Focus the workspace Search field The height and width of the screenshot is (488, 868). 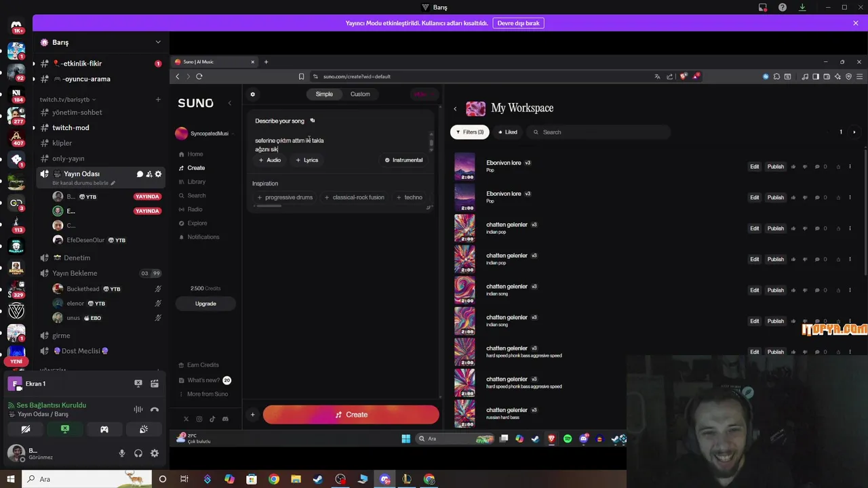[599, 132]
